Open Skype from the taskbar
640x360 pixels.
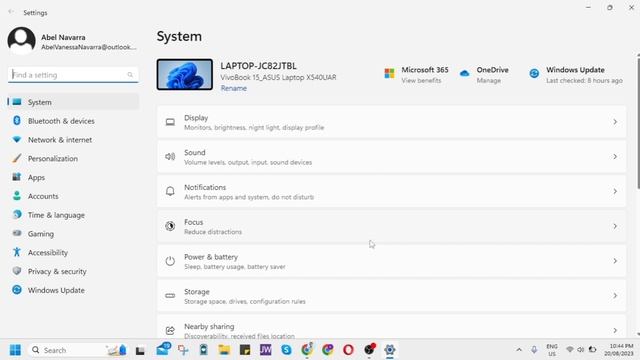click(x=286, y=350)
